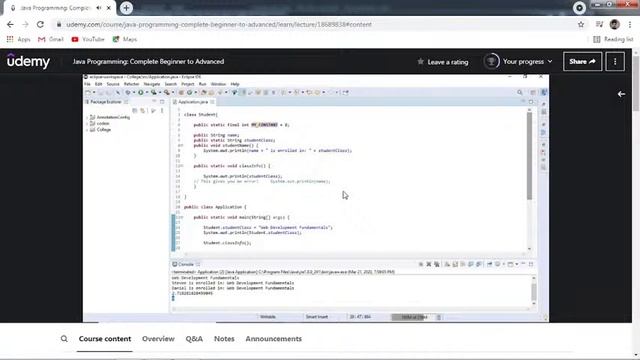The image size is (640, 360).
Task: Open the Package Explorer view menu
Action: tap(162, 111)
